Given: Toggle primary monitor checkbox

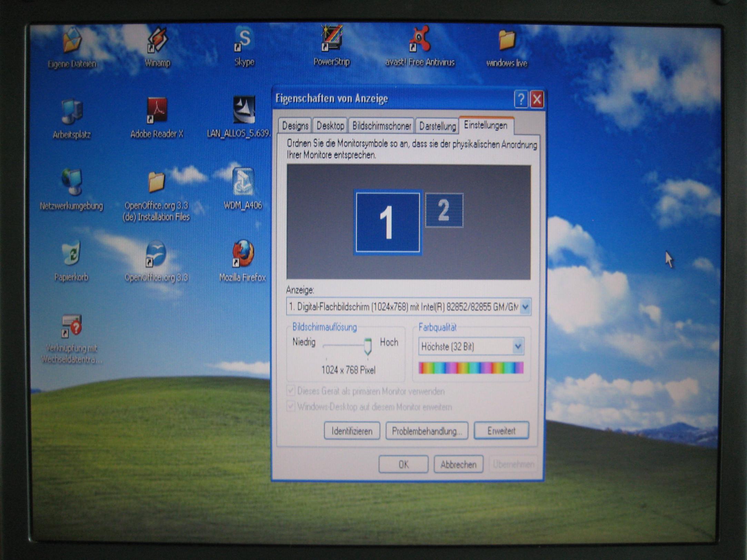Looking at the screenshot, I should [x=291, y=391].
